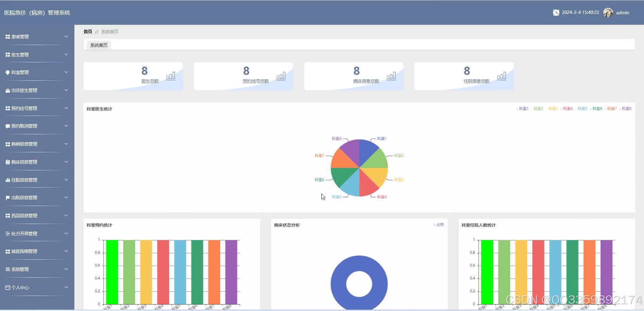Open the 就医指南管理 menu item
The height and width of the screenshot is (311, 644).
pos(37,251)
